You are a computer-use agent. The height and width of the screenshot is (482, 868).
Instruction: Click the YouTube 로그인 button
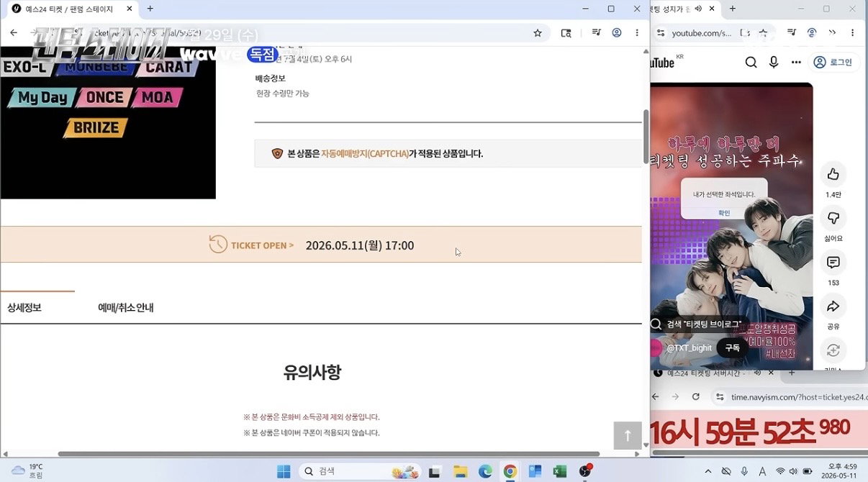832,63
